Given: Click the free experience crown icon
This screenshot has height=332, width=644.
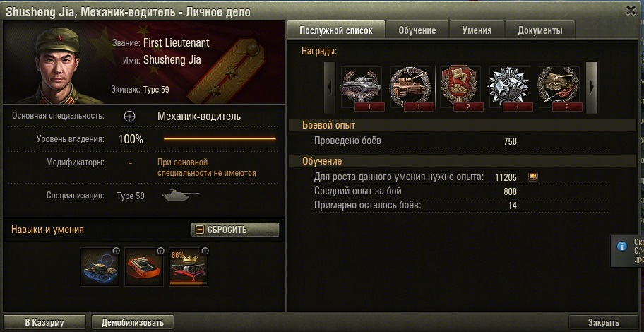Looking at the screenshot, I should tap(533, 177).
